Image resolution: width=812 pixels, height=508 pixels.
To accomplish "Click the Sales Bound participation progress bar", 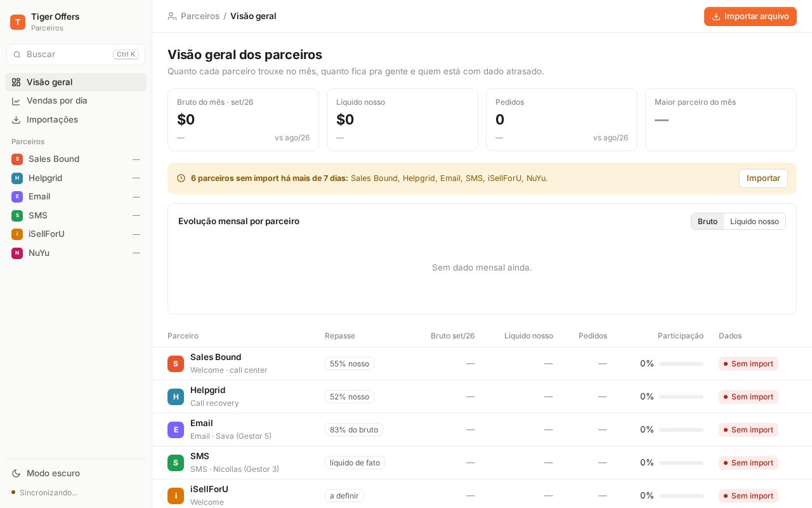I will tap(681, 364).
